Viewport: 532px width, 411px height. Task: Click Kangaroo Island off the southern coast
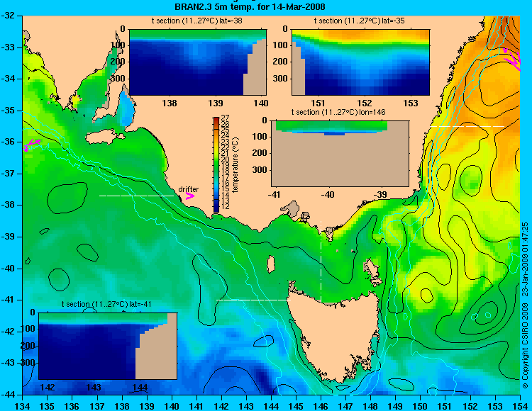click(104, 137)
